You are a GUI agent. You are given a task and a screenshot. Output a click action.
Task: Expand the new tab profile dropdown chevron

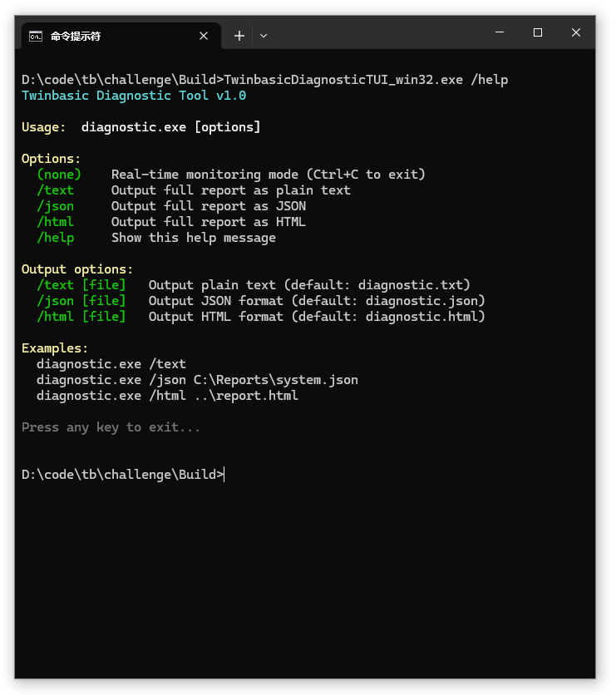(x=264, y=36)
